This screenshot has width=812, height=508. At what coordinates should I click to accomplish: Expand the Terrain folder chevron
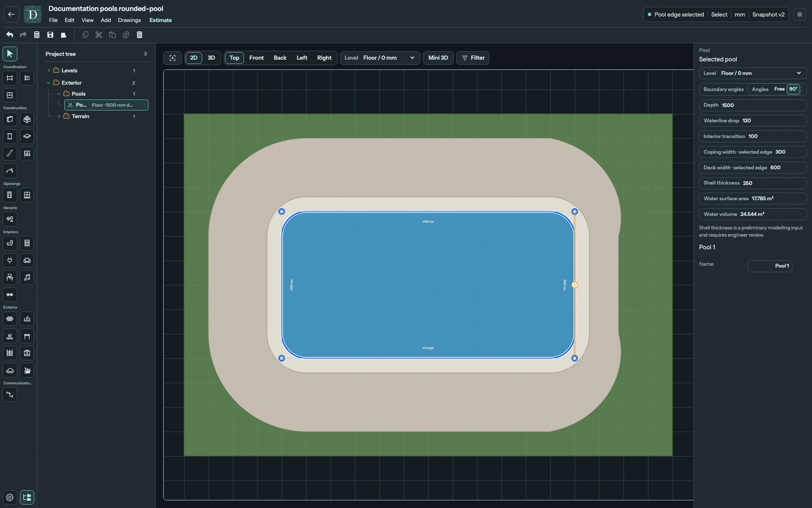coord(59,116)
